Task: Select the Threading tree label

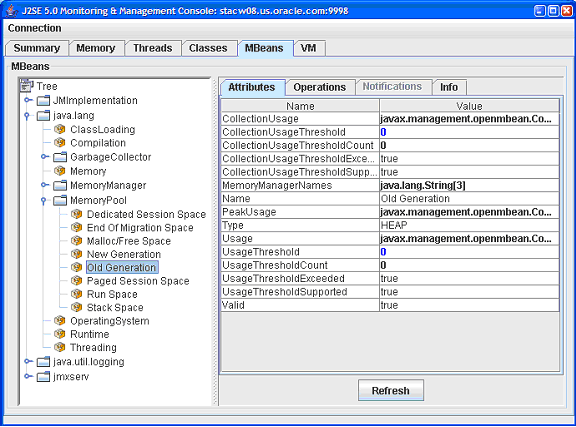Action: 93,347
